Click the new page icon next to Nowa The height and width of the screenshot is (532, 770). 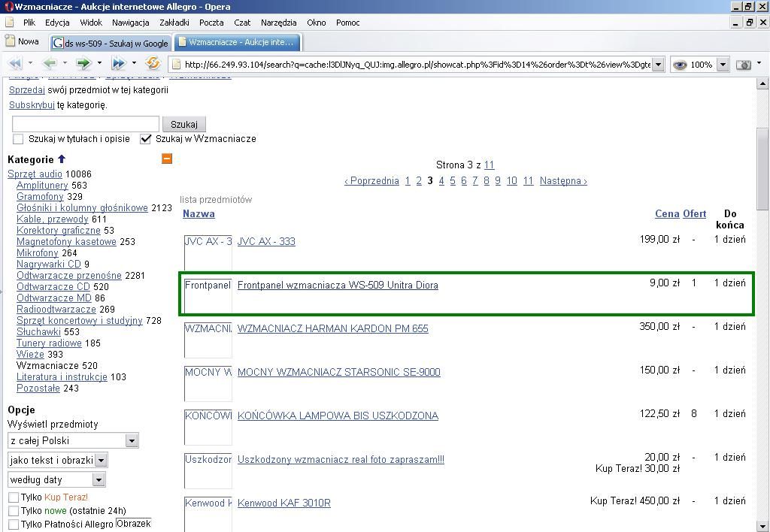click(x=10, y=41)
